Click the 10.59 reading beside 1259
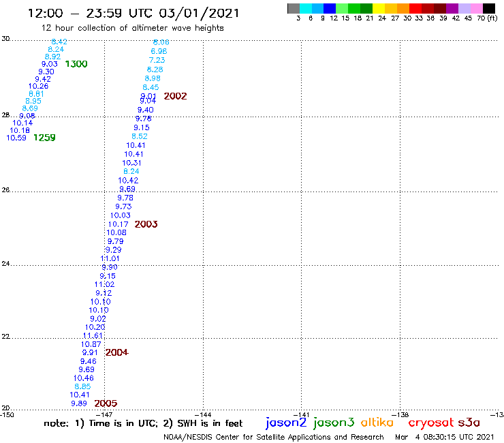Image resolution: width=504 pixels, height=443 pixels. click(16, 138)
